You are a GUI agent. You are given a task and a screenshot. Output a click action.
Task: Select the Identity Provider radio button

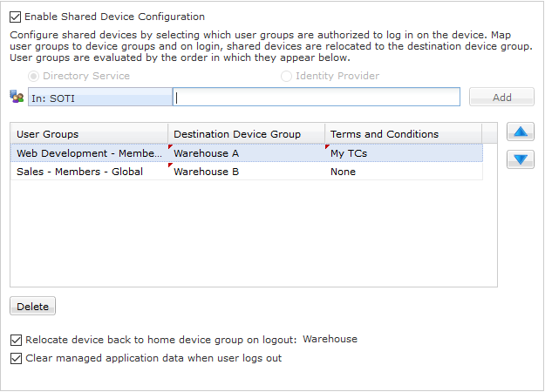pos(286,77)
